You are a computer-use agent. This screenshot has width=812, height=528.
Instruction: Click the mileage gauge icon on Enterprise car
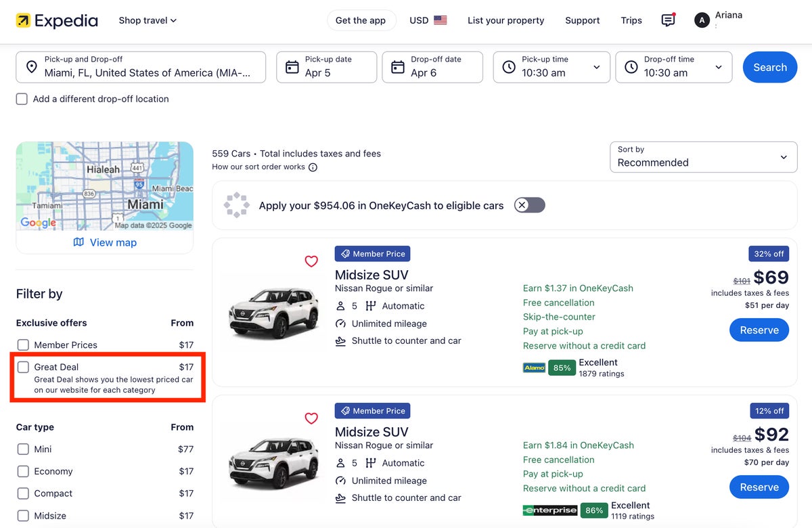coord(340,481)
